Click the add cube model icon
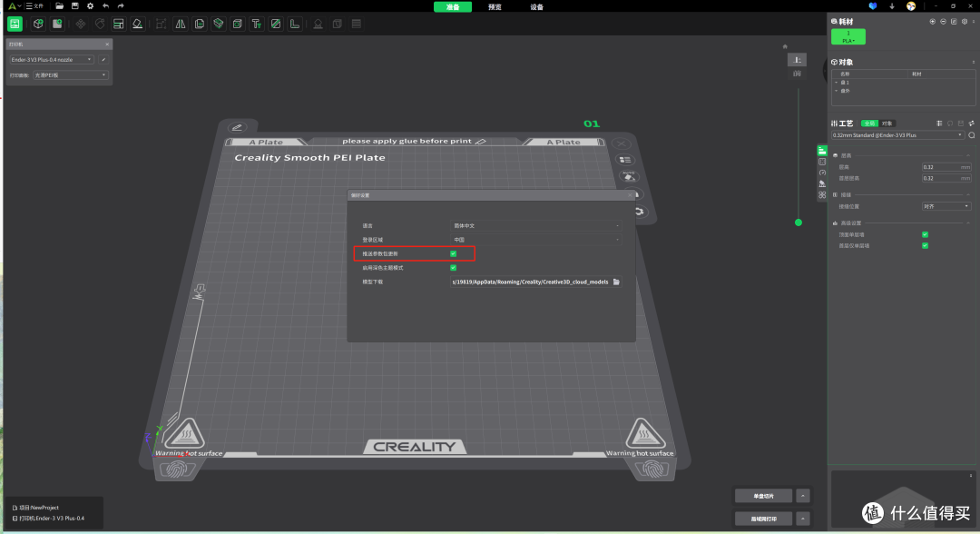980x534 pixels. point(38,24)
